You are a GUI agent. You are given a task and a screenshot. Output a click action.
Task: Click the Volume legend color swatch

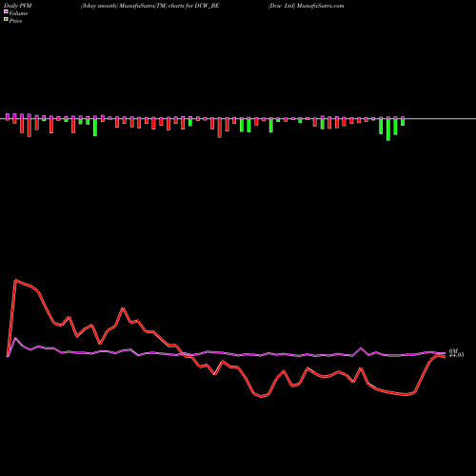point(6,12)
